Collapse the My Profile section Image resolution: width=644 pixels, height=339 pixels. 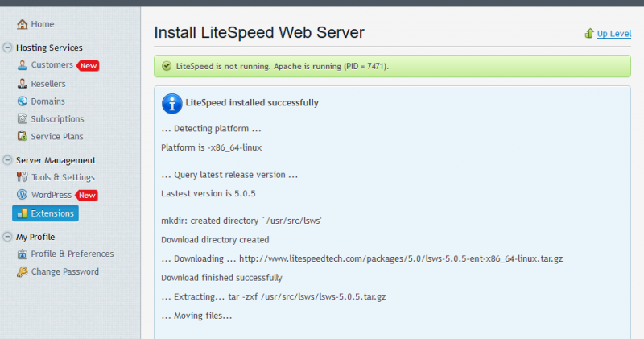coord(7,237)
